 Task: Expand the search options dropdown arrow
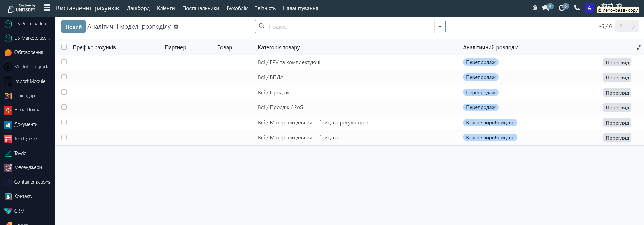[440, 27]
